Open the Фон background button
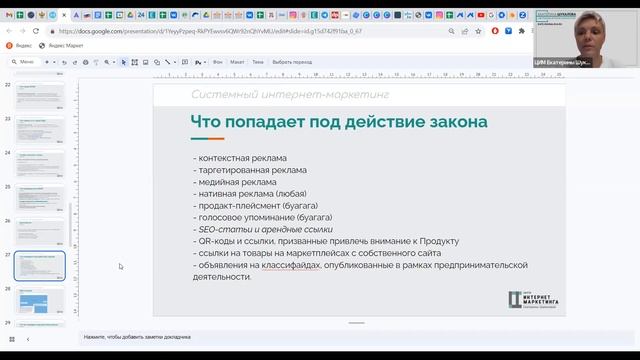The width and height of the screenshot is (640, 360). pyautogui.click(x=218, y=62)
